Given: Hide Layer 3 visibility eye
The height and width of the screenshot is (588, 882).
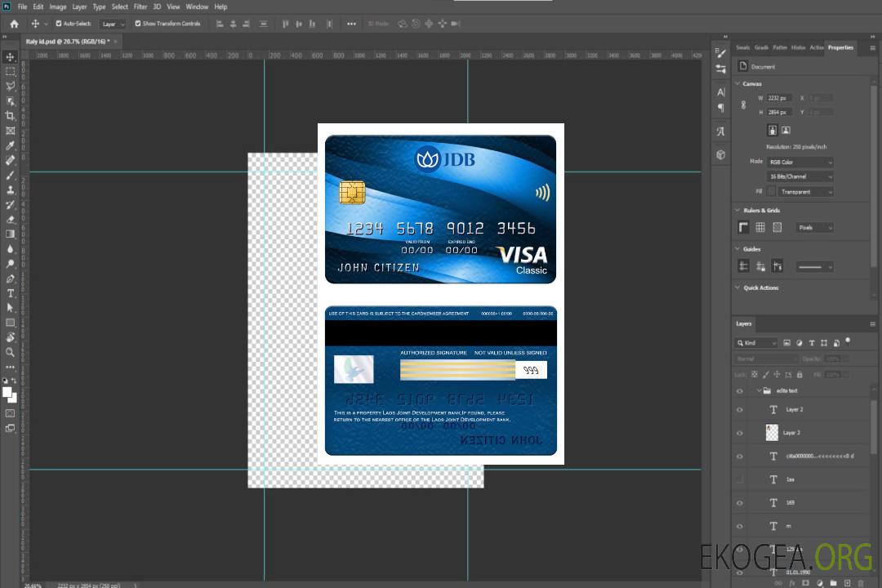Looking at the screenshot, I should pyautogui.click(x=740, y=434).
